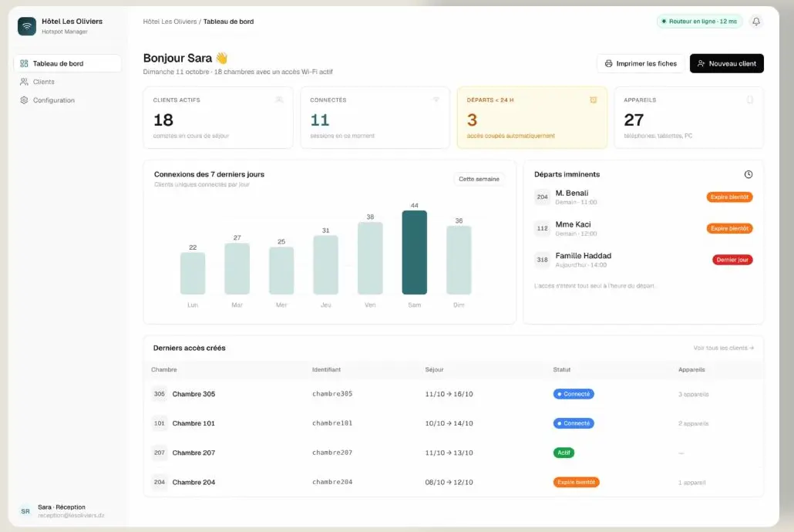
Task: Open the Chambre 305 row
Action: tap(453, 394)
